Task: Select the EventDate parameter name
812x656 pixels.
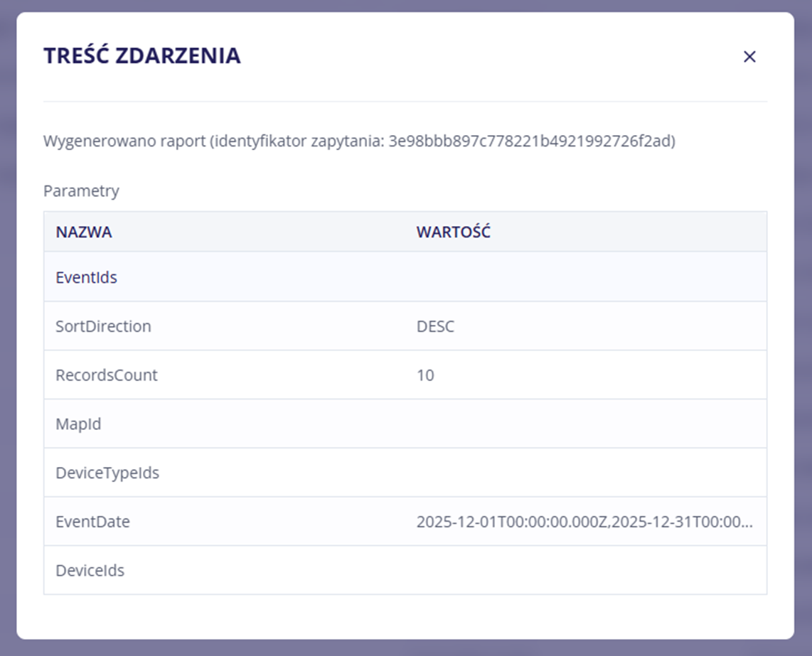Action: pos(92,522)
